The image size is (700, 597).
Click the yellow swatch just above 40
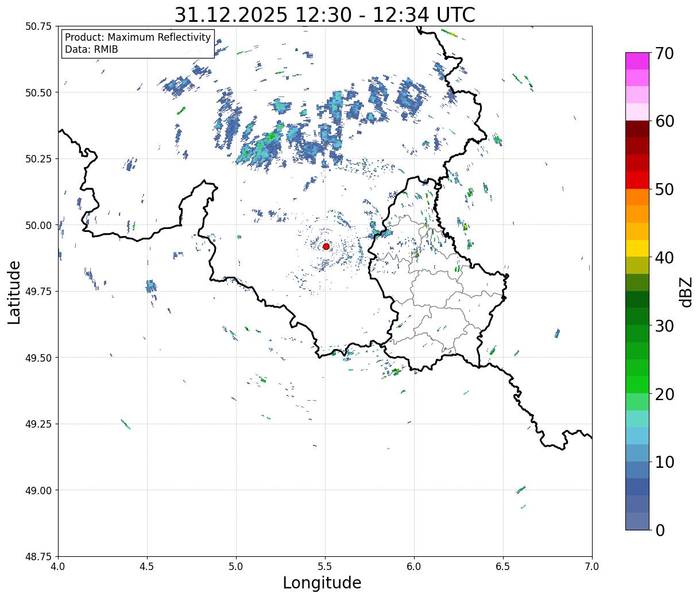point(637,249)
